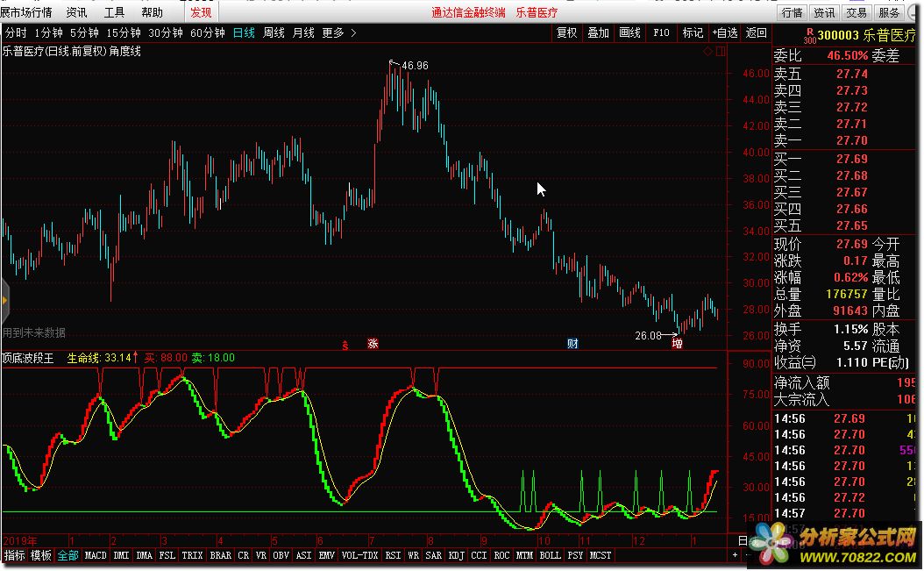Expand 更多 period options
Viewport: 924px width, 571px height.
(x=339, y=33)
